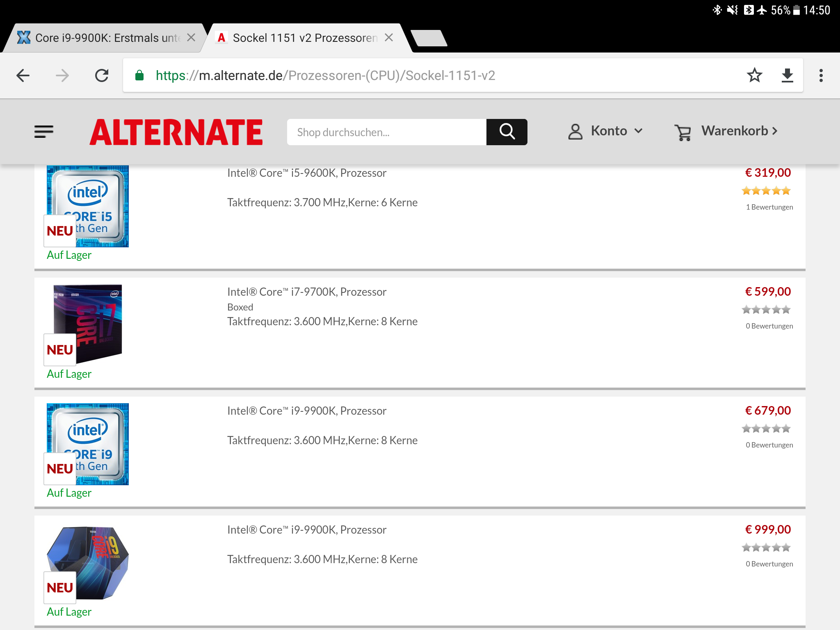
Task: Click the i7-9700K grey star rating
Action: pyautogui.click(x=766, y=310)
